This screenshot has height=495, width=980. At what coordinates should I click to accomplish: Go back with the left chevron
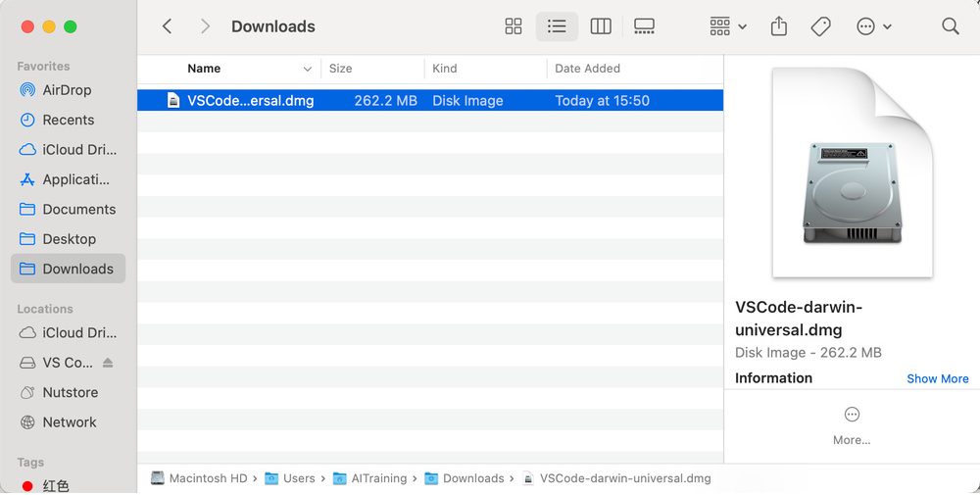point(168,26)
